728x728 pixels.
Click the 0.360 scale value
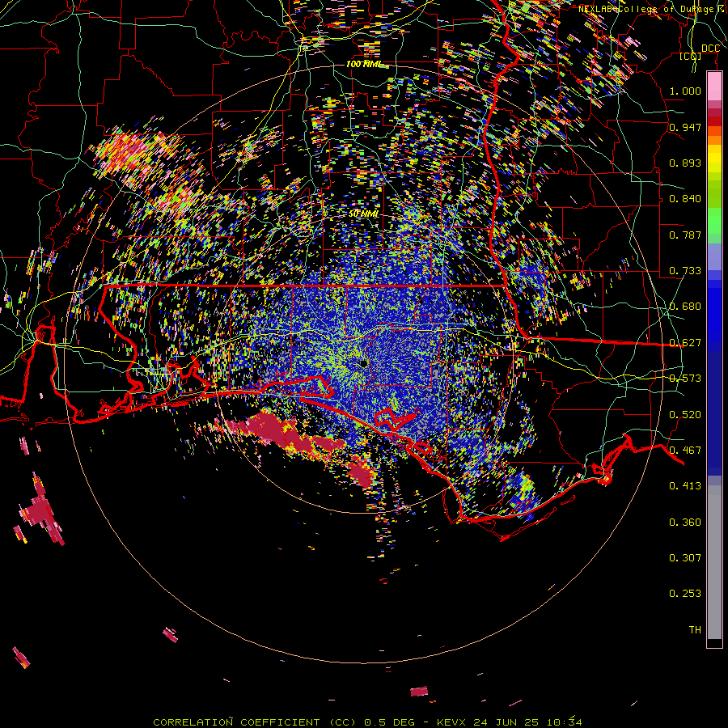tap(685, 523)
